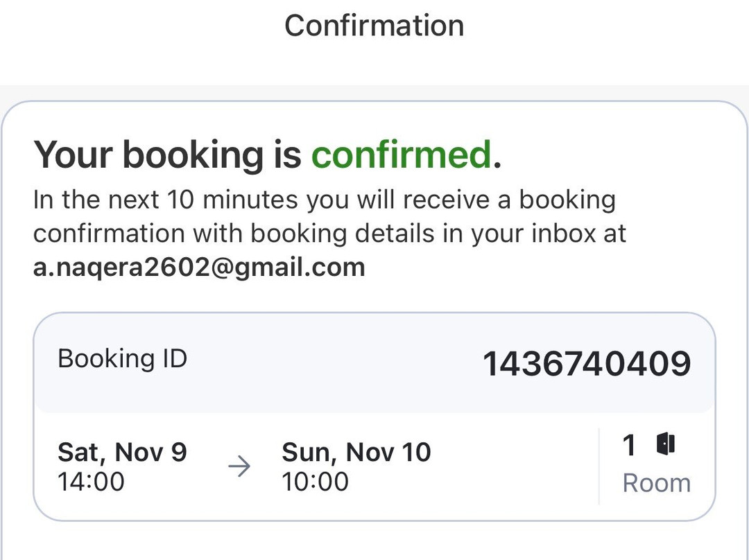Click the 10:00 check-out time

315,482
